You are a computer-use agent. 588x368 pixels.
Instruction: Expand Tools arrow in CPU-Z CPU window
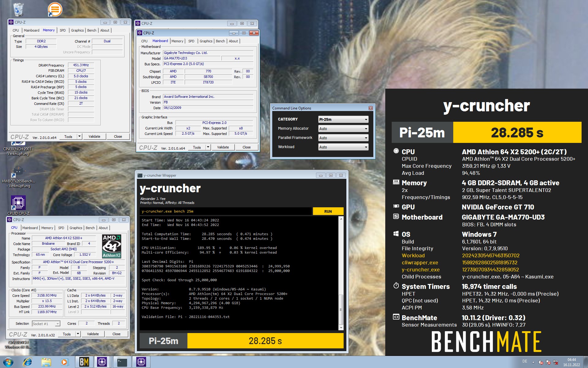pos(78,334)
